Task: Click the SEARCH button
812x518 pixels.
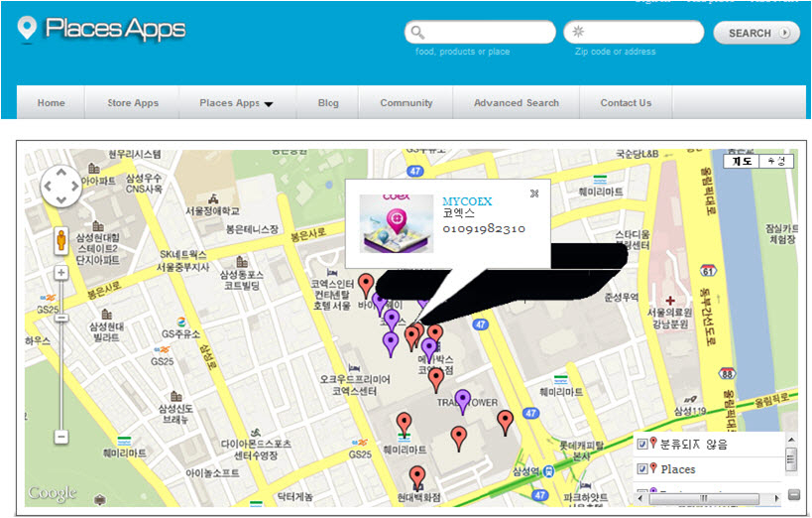Action: pos(756,33)
